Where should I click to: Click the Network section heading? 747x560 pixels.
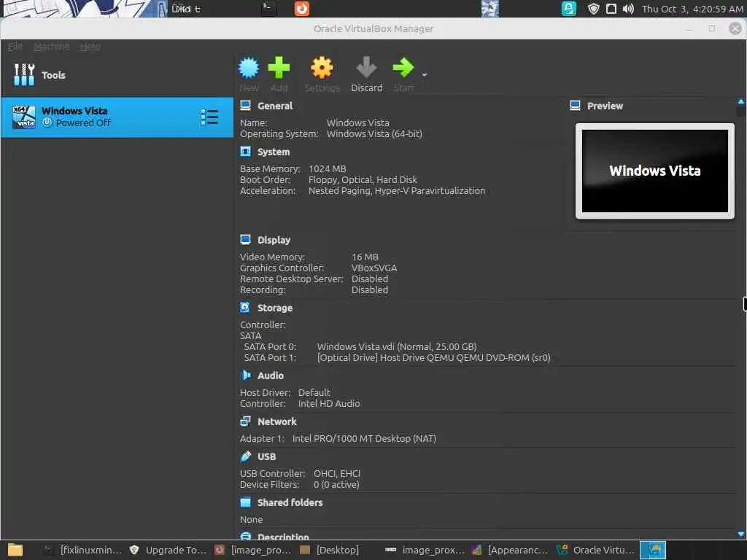tap(276, 421)
